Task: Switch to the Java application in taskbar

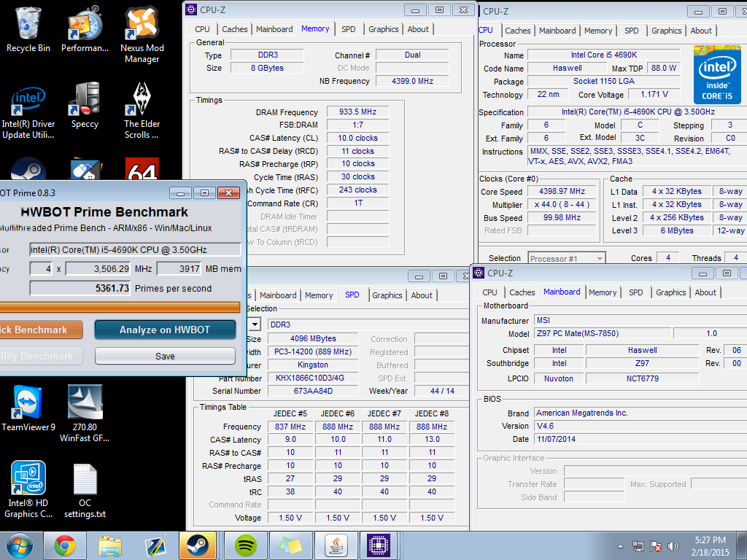Action: tap(336, 545)
